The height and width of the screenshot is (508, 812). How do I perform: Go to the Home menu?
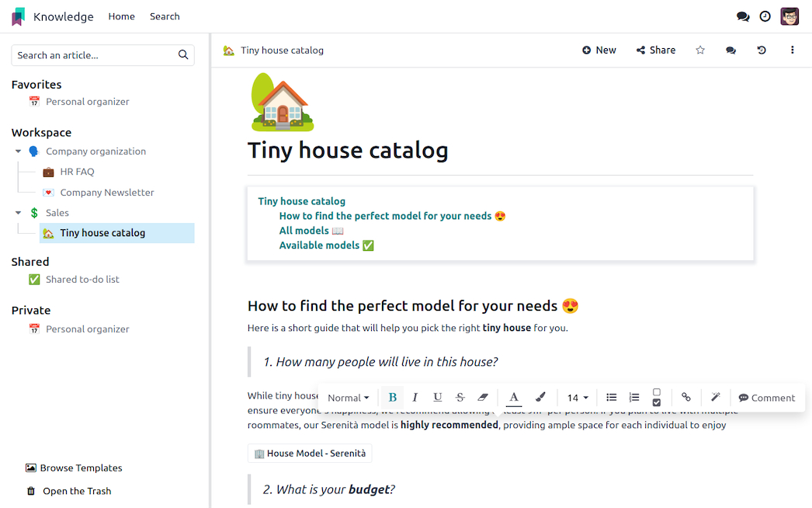pos(121,16)
